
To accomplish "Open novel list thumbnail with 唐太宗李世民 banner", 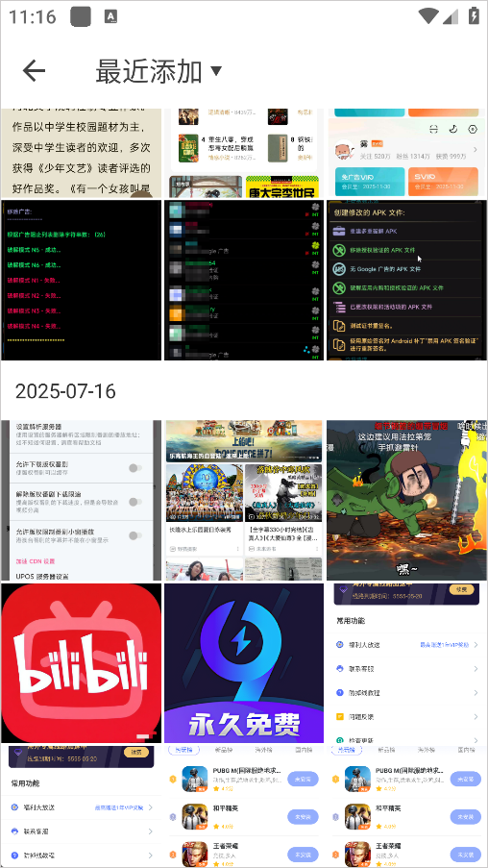I will click(244, 154).
